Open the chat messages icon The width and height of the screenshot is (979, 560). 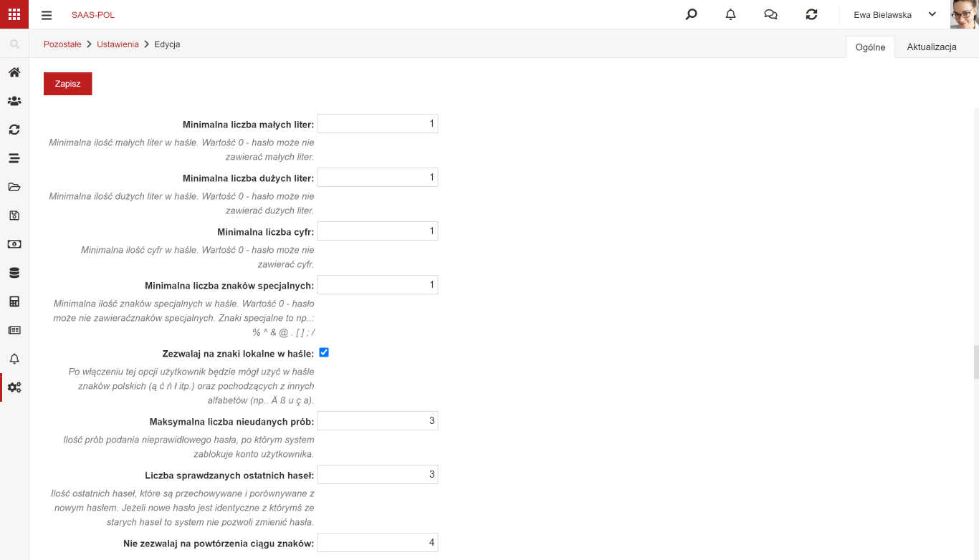pos(770,14)
